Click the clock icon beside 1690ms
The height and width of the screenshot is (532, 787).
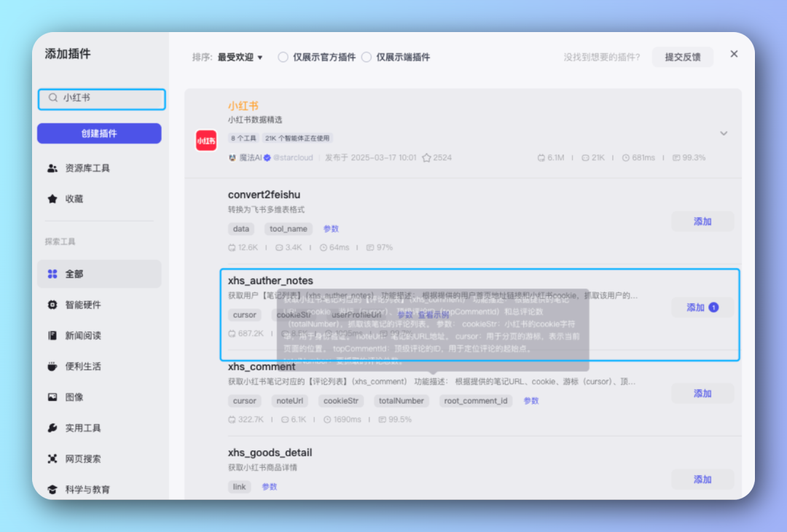tap(327, 420)
